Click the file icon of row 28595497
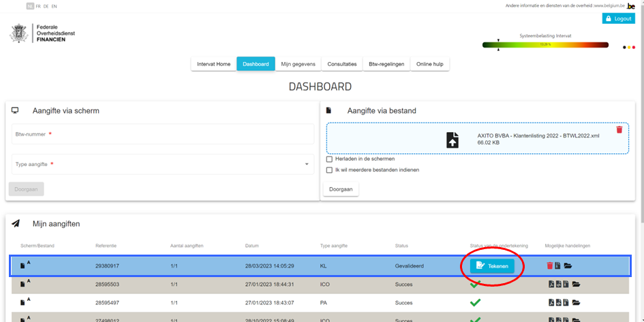The width and height of the screenshot is (644, 322). pyautogui.click(x=22, y=303)
